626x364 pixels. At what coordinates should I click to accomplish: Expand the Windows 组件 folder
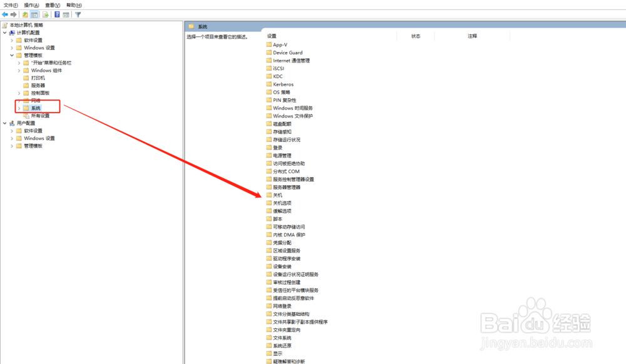pos(19,71)
